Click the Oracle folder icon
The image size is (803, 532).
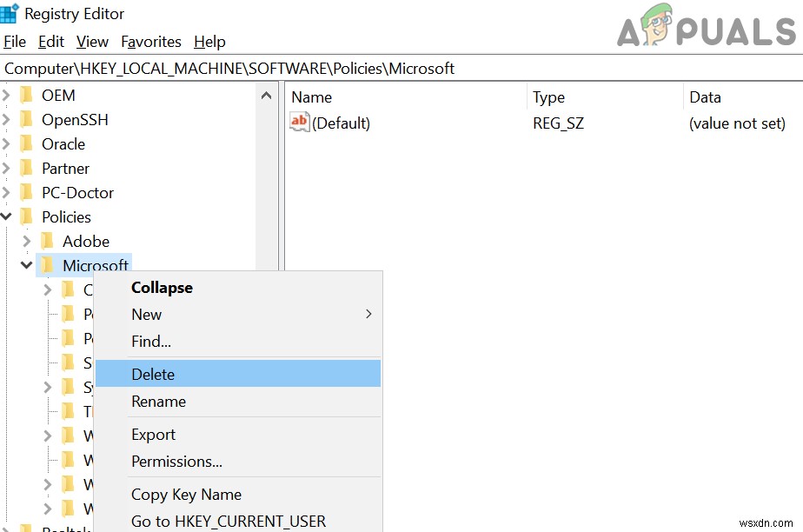[26, 143]
